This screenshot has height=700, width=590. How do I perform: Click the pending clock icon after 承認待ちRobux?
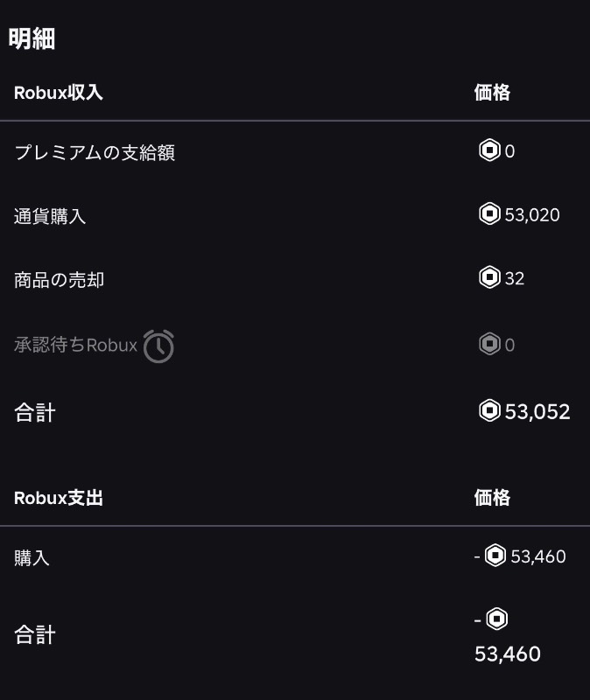[158, 346]
